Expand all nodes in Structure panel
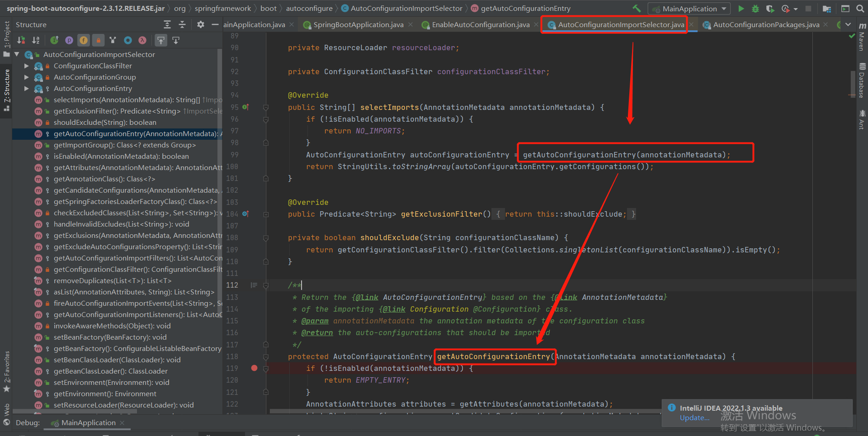 [167, 24]
